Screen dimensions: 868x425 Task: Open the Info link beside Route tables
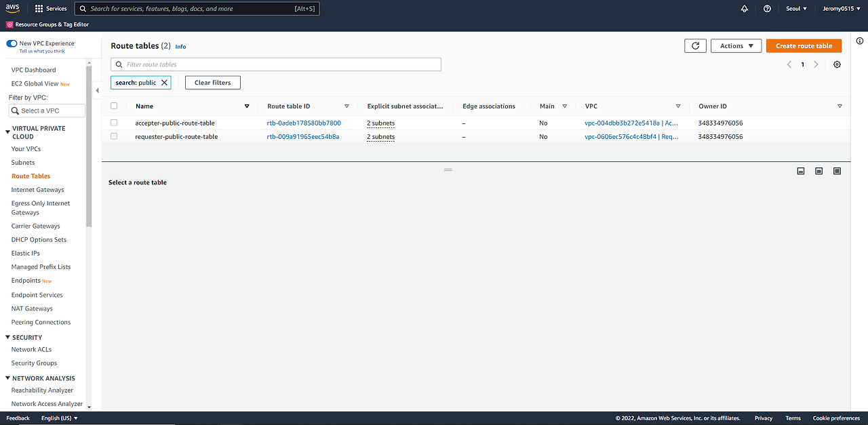(x=180, y=47)
